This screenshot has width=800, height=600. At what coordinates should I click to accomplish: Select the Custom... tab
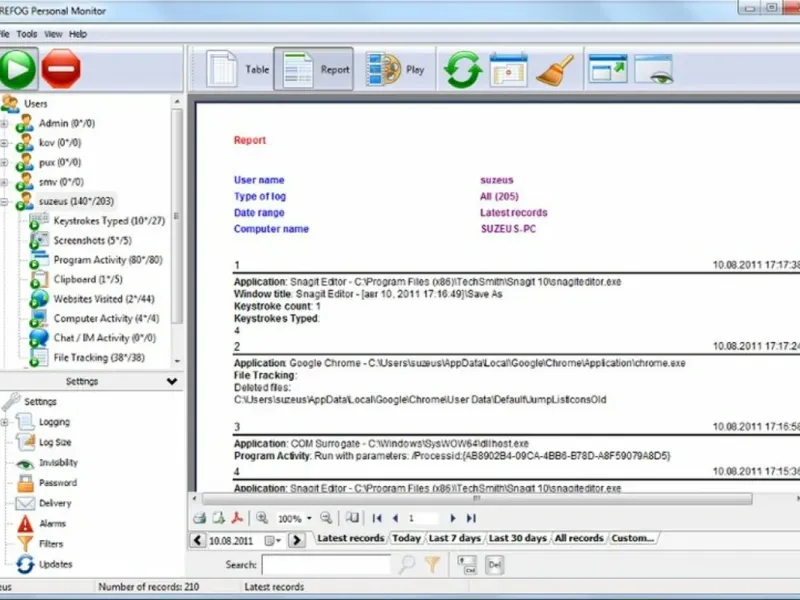(x=633, y=538)
